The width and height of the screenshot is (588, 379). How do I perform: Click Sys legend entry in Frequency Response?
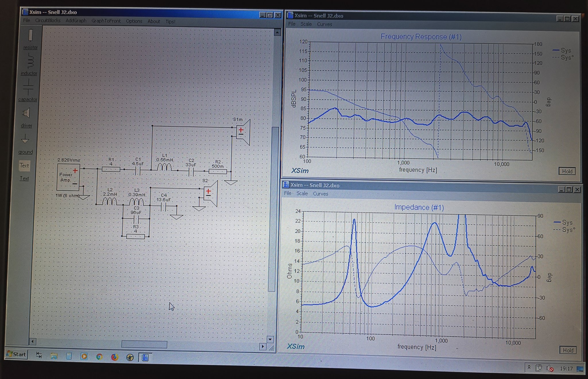point(562,50)
